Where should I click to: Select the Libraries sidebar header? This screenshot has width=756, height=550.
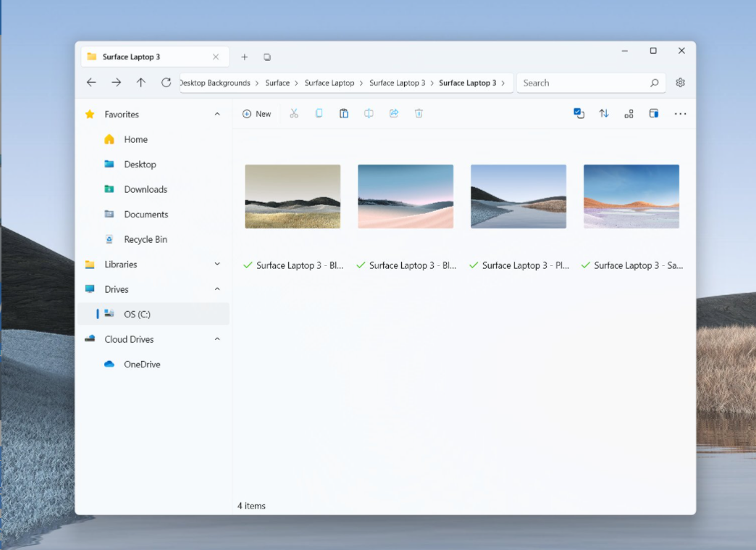(154, 264)
